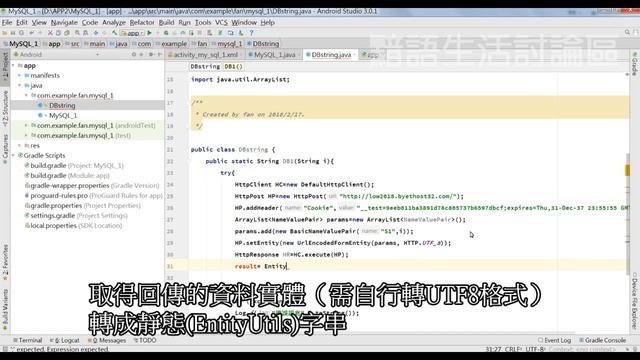Viewport: 640px width, 360px height.
Task: Click the 31:27 cursor position indicator
Action: coord(493,349)
